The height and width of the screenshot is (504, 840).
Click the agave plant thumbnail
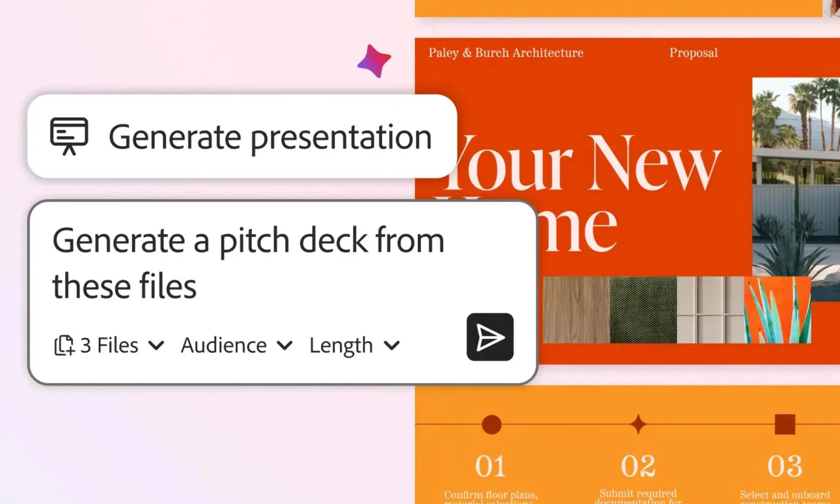point(777,310)
